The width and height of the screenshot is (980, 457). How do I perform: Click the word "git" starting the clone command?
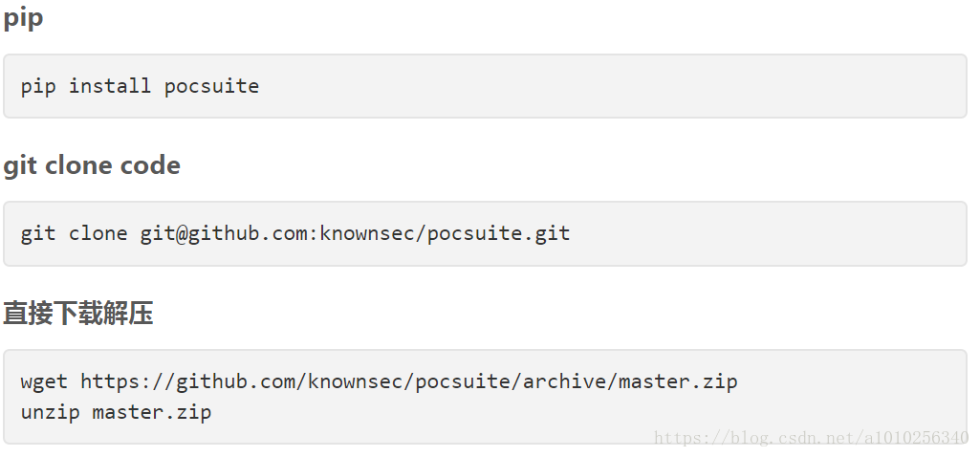click(x=38, y=233)
